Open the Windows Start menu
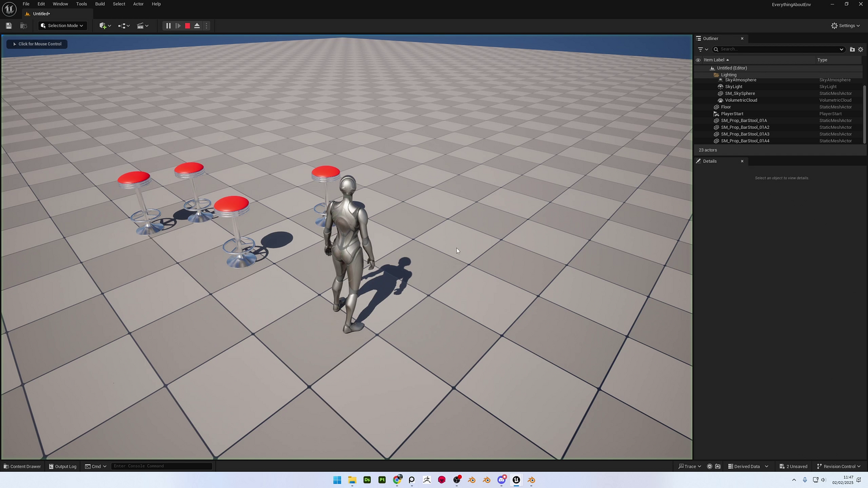Viewport: 868px width, 488px height. tap(337, 480)
